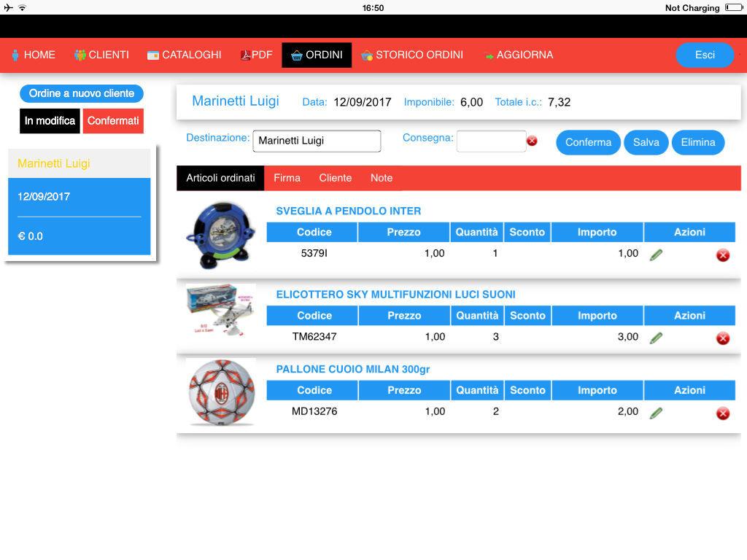
Task: Select the ORDINI menu item
Action: tap(317, 55)
